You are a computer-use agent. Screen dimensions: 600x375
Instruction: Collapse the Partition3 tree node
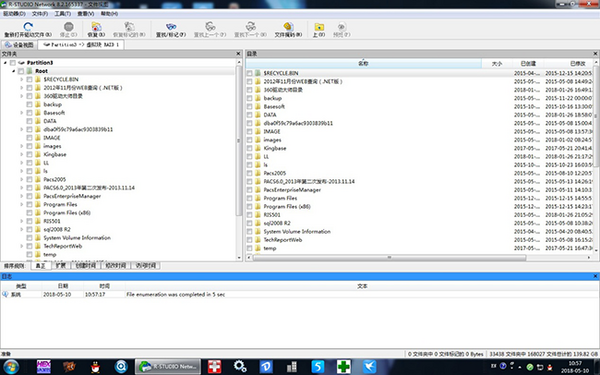coord(5,62)
